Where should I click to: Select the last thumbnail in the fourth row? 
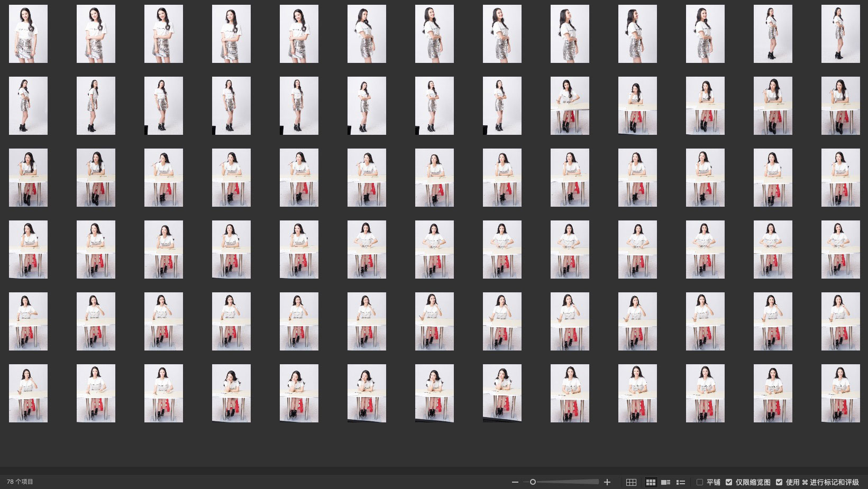point(840,250)
